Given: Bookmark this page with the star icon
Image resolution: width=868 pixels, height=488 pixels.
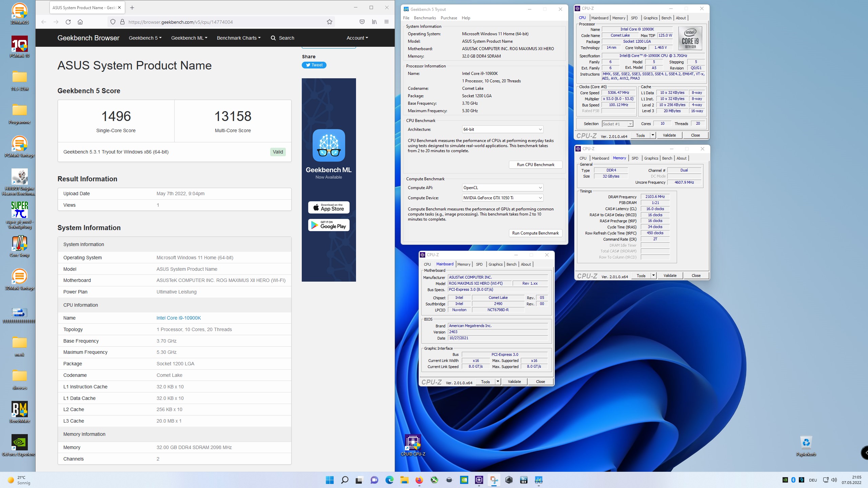Looking at the screenshot, I should click(329, 22).
